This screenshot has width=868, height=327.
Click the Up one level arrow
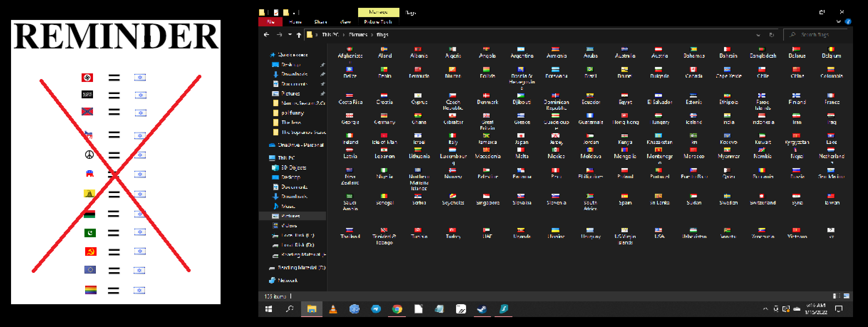pos(299,35)
